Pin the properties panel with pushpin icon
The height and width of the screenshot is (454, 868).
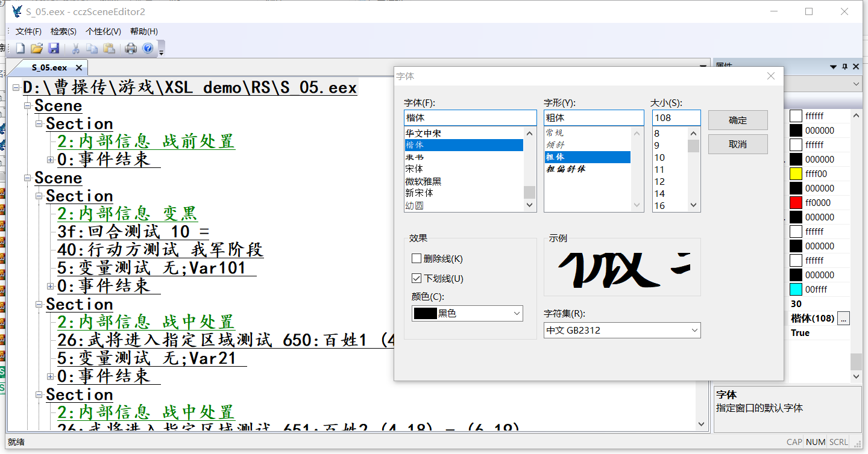pos(845,66)
